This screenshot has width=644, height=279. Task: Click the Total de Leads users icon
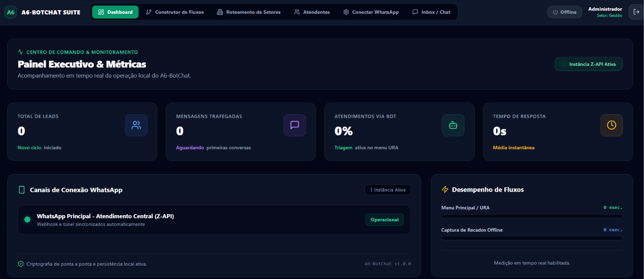(136, 125)
